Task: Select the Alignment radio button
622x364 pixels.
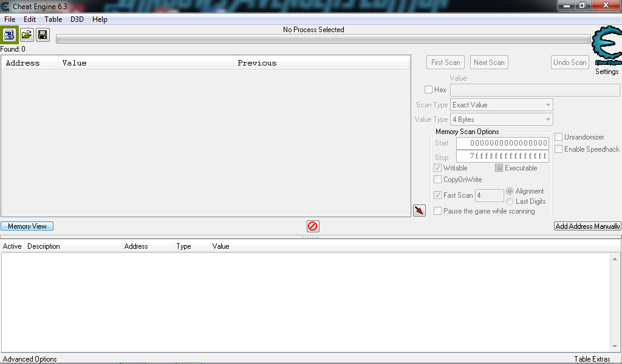Action: 510,191
